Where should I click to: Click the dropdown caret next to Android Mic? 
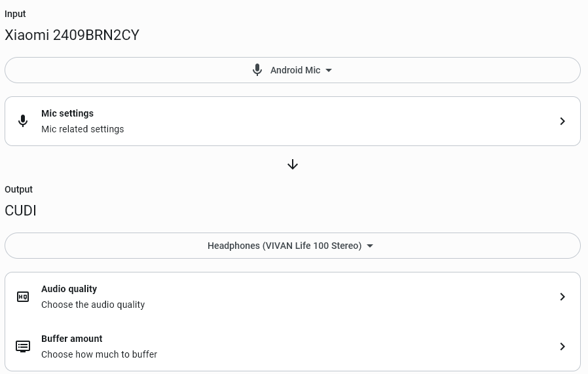(329, 70)
